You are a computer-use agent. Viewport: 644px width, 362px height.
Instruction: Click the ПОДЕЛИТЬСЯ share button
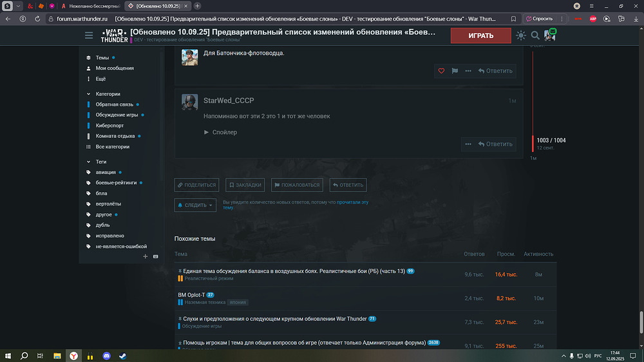(x=196, y=185)
